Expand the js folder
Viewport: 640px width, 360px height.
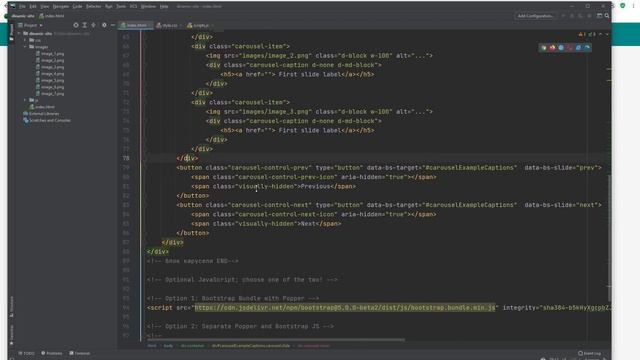point(25,100)
